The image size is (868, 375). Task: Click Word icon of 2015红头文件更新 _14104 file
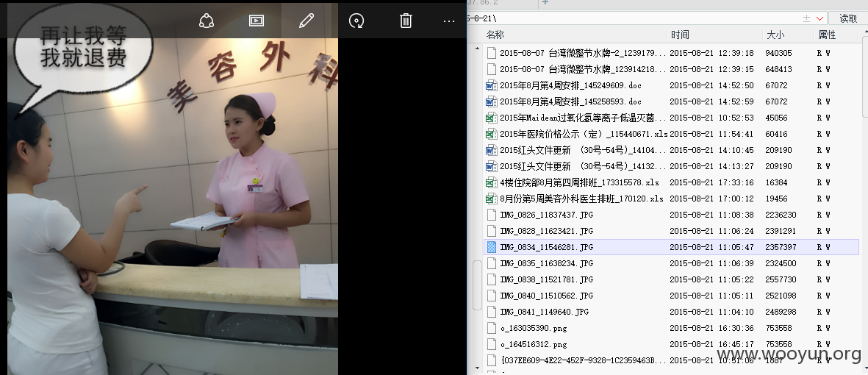tap(491, 150)
